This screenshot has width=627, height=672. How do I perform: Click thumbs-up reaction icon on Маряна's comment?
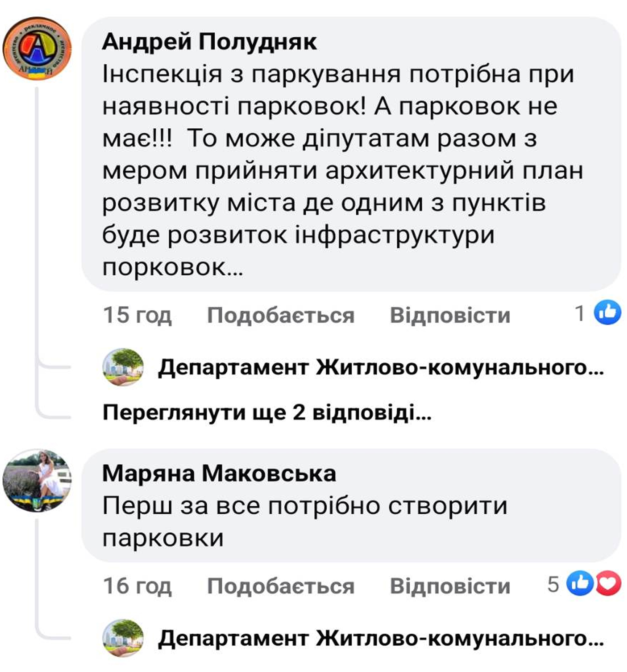coord(579,583)
